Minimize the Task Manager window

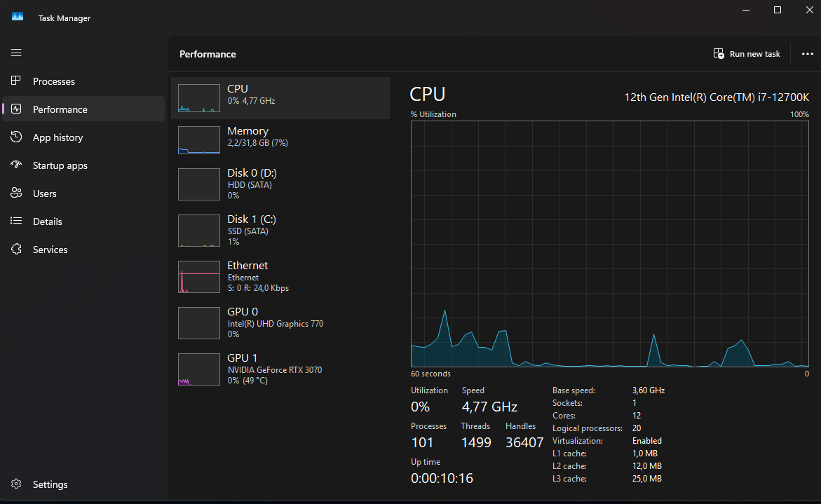[x=746, y=10]
